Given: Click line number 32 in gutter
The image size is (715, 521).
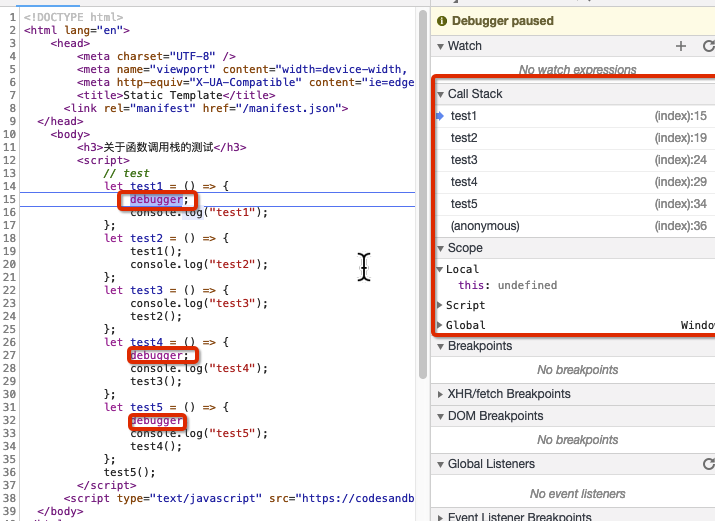Looking at the screenshot, I should [x=9, y=420].
